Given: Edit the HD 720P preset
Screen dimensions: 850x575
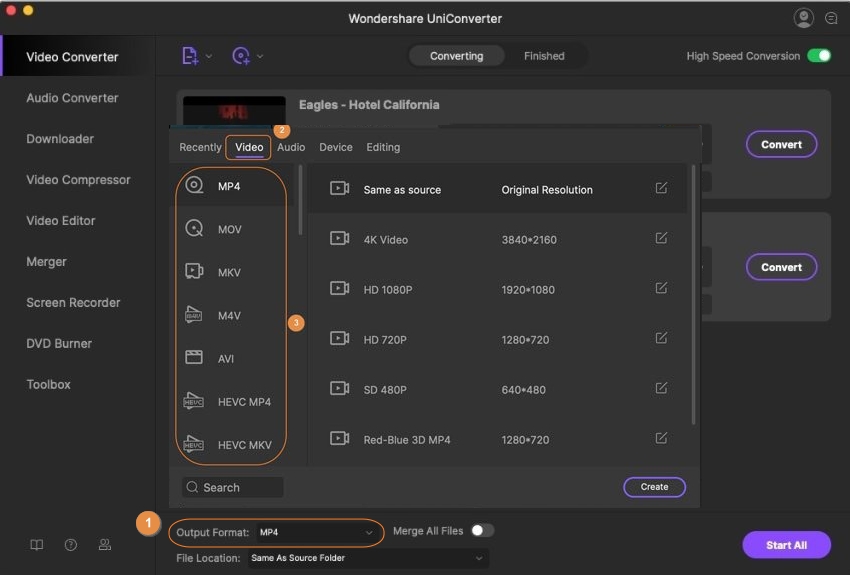Looking at the screenshot, I should [x=661, y=338].
